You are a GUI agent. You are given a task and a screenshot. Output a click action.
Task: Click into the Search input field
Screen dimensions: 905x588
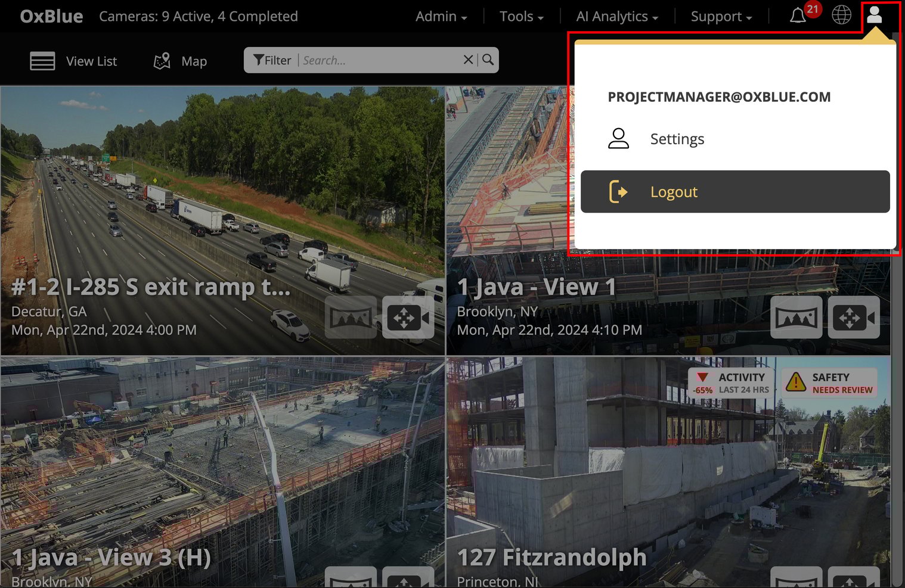[380, 60]
